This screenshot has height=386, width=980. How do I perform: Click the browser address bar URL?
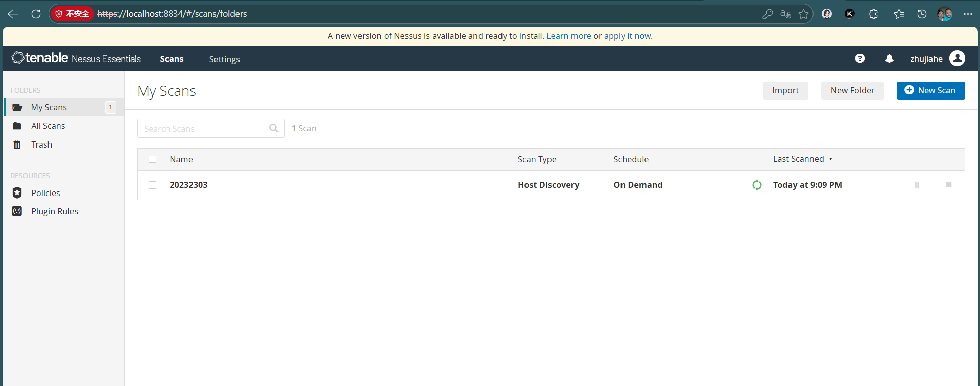pyautogui.click(x=172, y=14)
